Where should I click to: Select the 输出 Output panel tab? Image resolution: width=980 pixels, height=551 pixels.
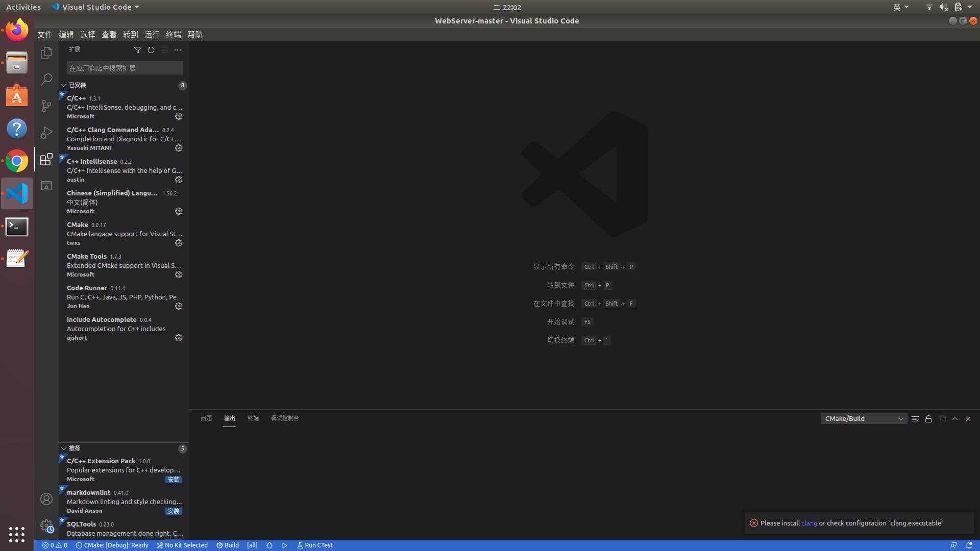[x=230, y=418]
